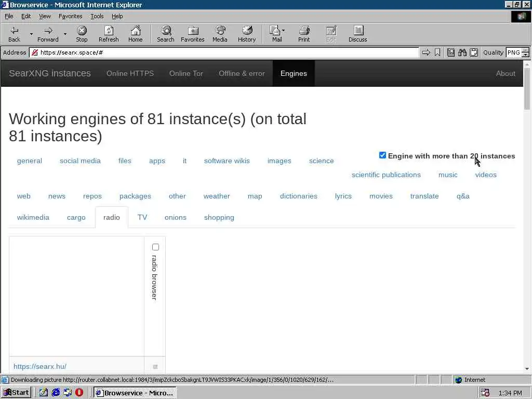Open the Offline & error nav link
The height and width of the screenshot is (399, 532).
pos(242,73)
